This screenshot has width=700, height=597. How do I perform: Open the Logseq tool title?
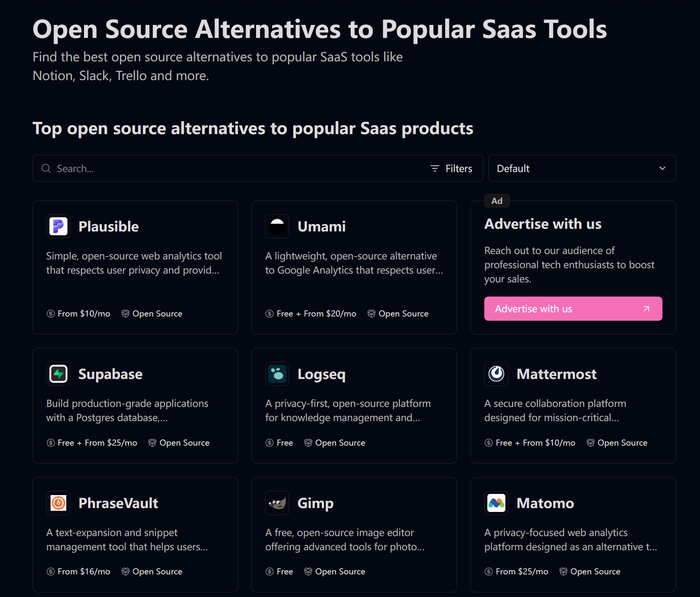[321, 374]
